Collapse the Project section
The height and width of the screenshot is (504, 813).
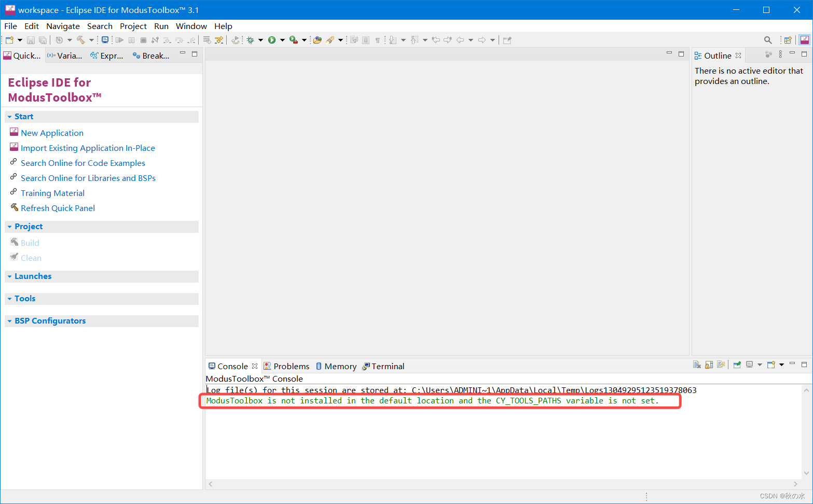[9, 227]
